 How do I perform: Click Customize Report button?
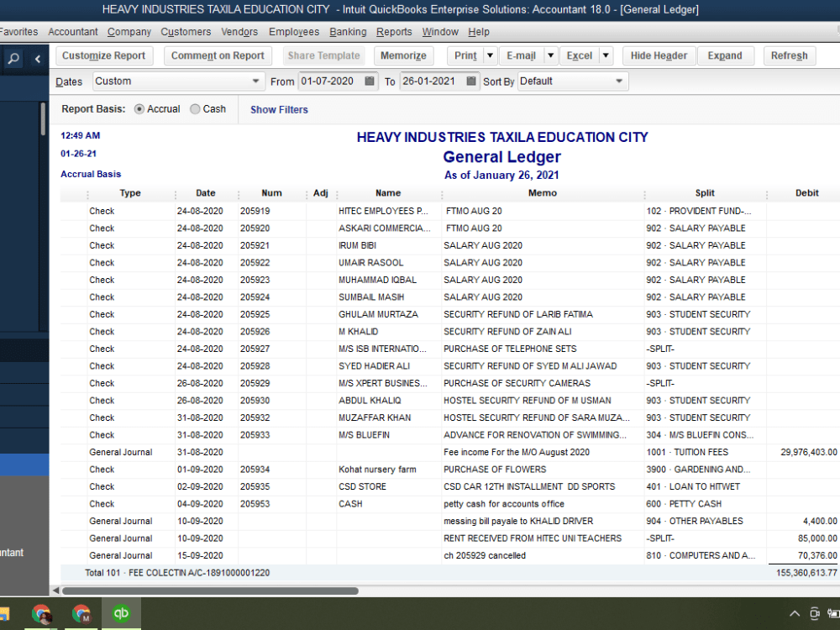(104, 55)
